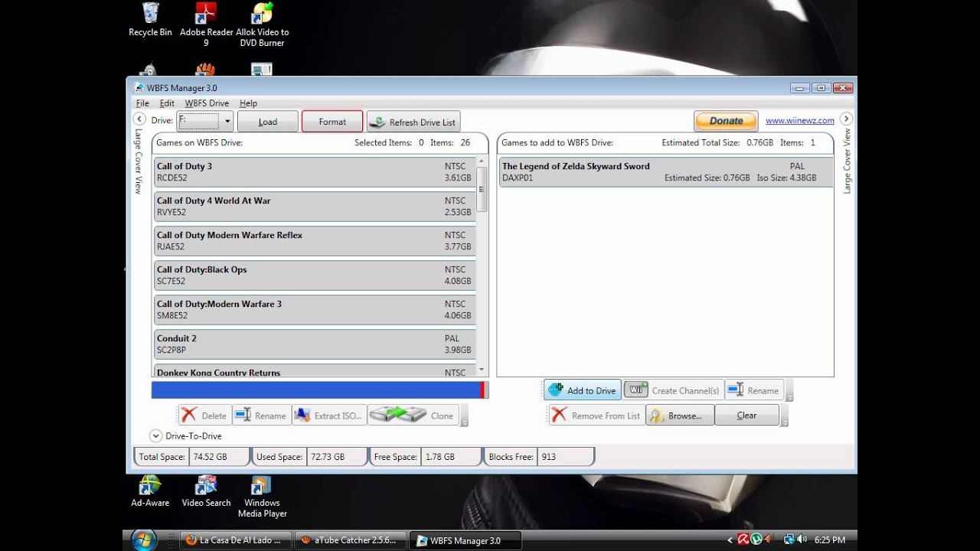The height and width of the screenshot is (551, 980).
Task: Open the File menu
Action: pyautogui.click(x=142, y=103)
